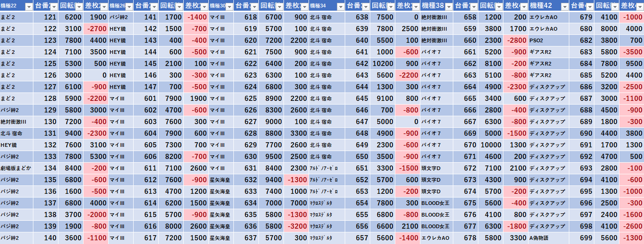Select unit number cell 678

(x=466, y=238)
